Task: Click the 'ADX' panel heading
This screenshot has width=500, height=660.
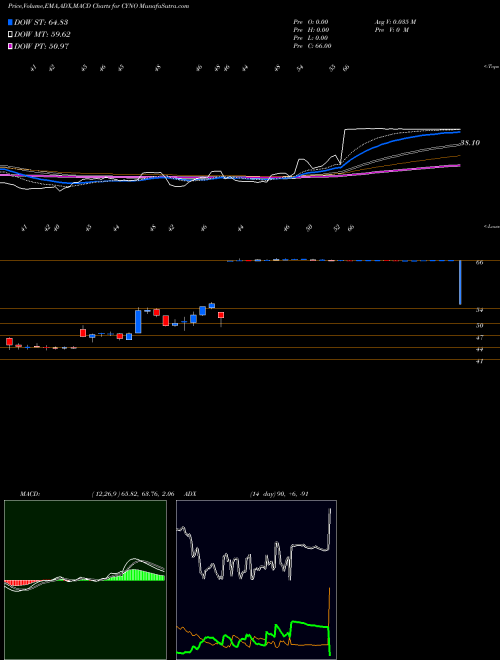Action: (x=190, y=494)
